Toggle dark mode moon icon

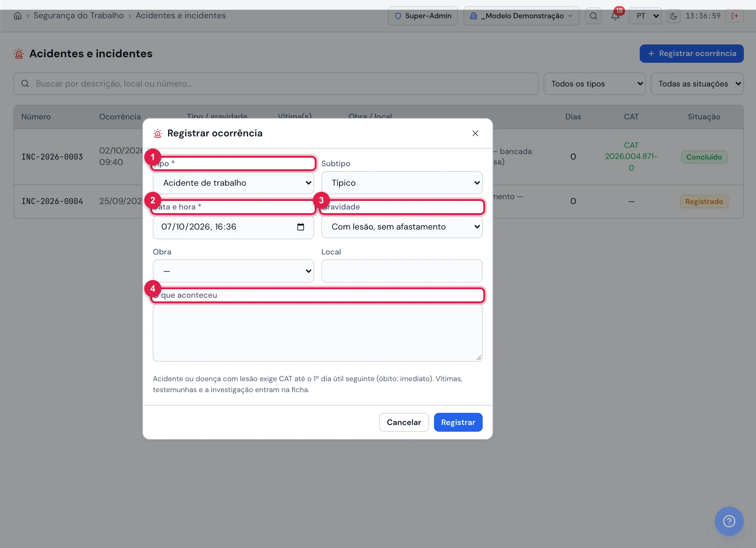673,16
